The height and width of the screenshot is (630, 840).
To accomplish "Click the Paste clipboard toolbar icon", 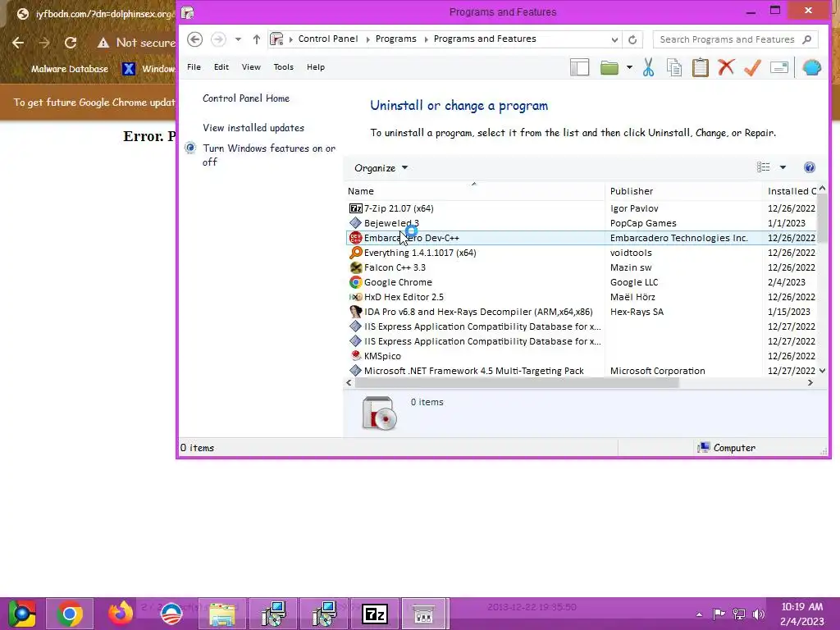I will [701, 67].
